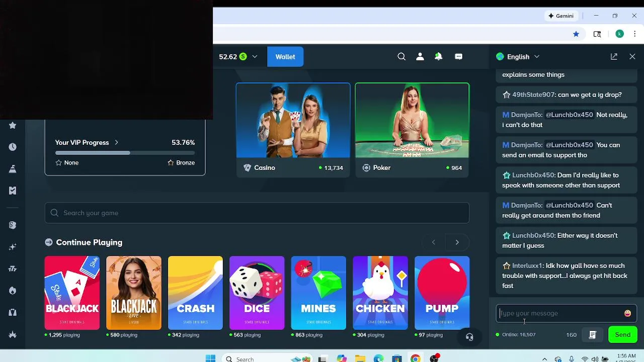Open Favourites star in left sidebar
The width and height of the screenshot is (644, 362).
(13, 125)
